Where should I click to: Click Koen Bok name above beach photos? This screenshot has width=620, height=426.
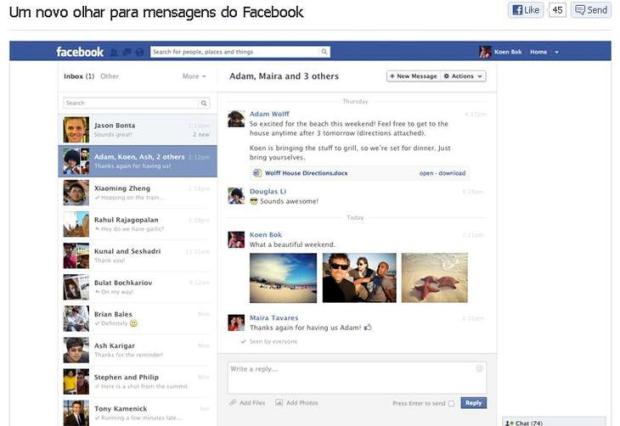[265, 235]
